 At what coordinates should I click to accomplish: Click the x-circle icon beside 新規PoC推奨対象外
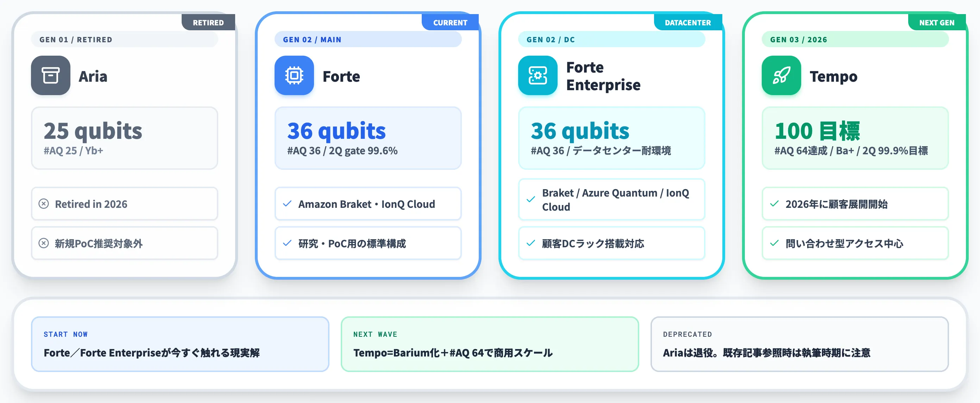point(44,243)
